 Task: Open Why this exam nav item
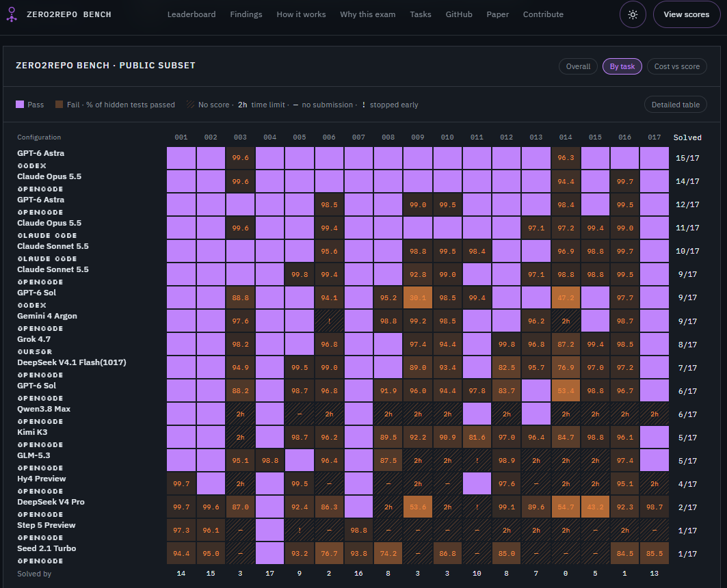point(368,14)
